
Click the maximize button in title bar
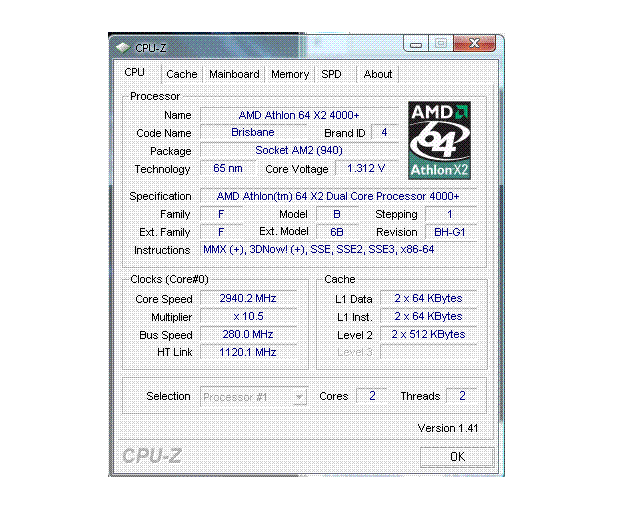pos(440,43)
